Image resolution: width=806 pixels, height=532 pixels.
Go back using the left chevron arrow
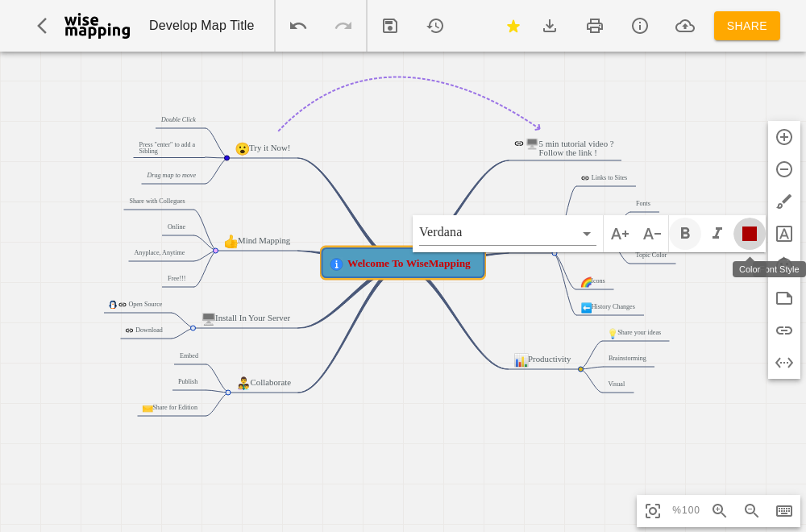(42, 26)
